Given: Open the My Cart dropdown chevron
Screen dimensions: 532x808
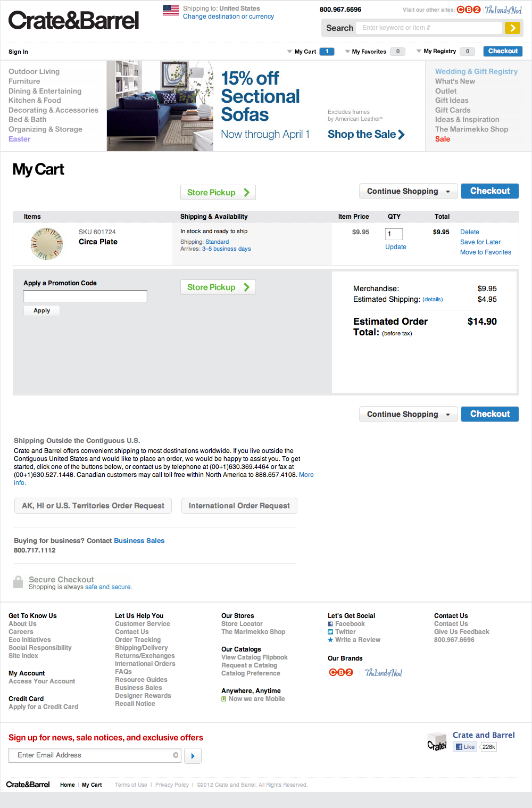Looking at the screenshot, I should pyautogui.click(x=289, y=51).
